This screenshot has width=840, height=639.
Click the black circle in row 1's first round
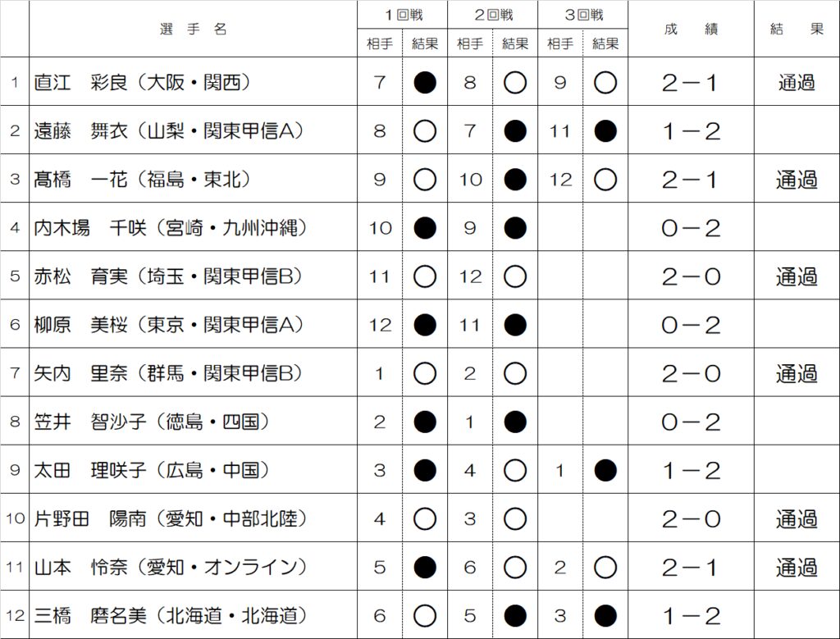click(x=425, y=83)
